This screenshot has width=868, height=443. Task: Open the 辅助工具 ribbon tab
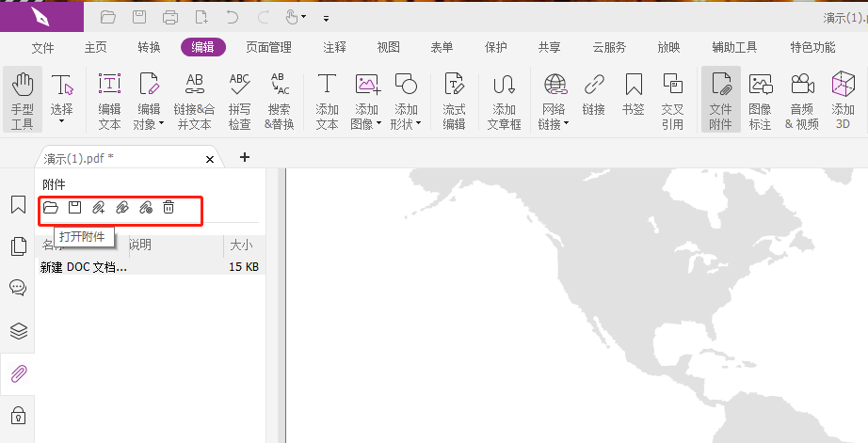(734, 48)
